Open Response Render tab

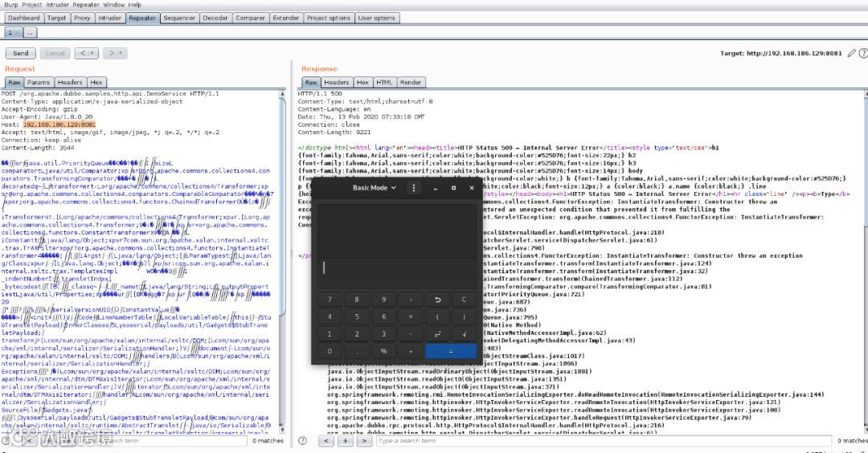coord(410,82)
